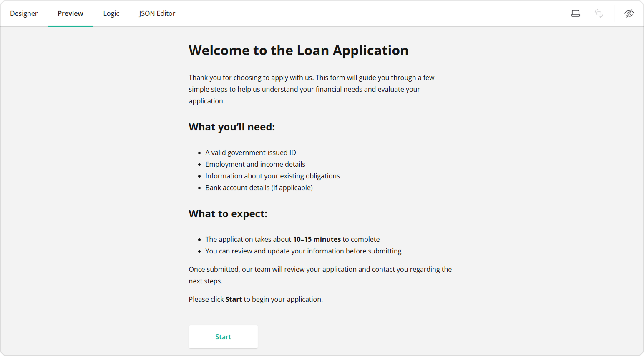Click the What to expect heading
Viewport: 644px width, 356px height.
coord(228,213)
